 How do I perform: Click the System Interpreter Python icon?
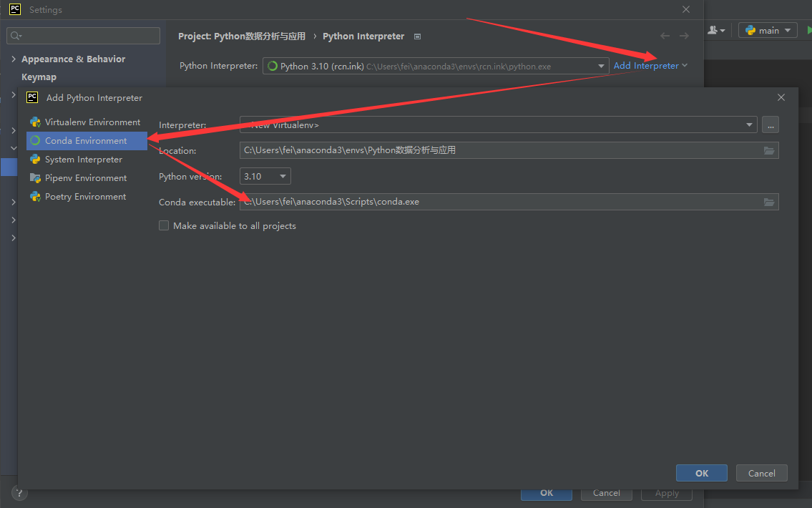tap(35, 160)
